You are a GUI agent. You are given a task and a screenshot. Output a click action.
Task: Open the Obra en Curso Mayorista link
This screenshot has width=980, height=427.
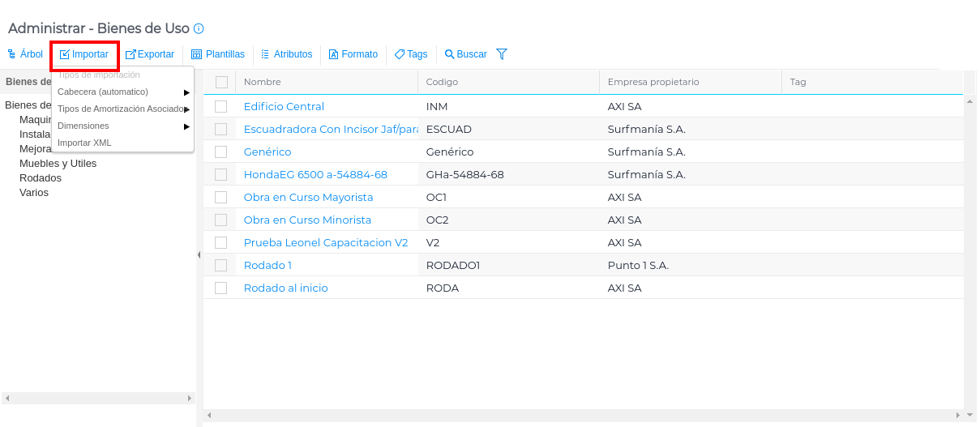tap(308, 197)
